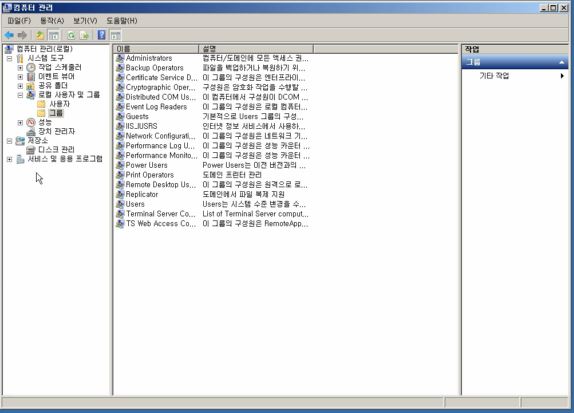The image size is (574, 413).
Task: Click the Up one level toolbar icon
Action: pos(40,35)
